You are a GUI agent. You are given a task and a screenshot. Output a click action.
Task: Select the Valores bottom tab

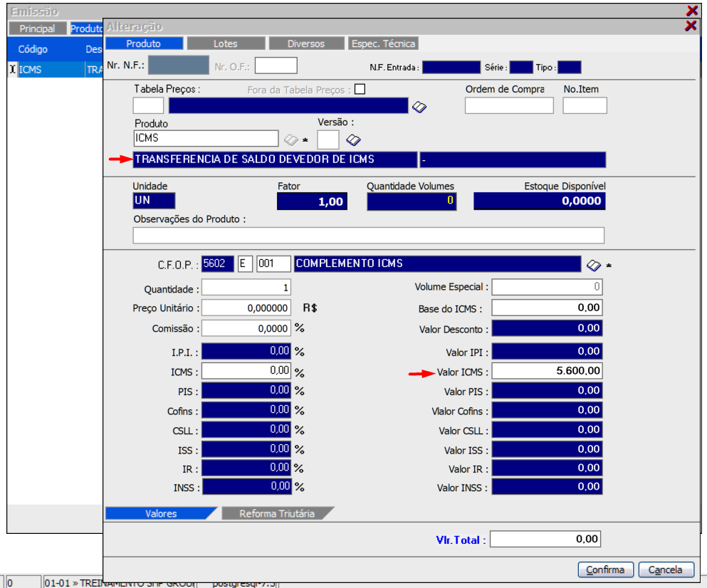pyautogui.click(x=161, y=513)
